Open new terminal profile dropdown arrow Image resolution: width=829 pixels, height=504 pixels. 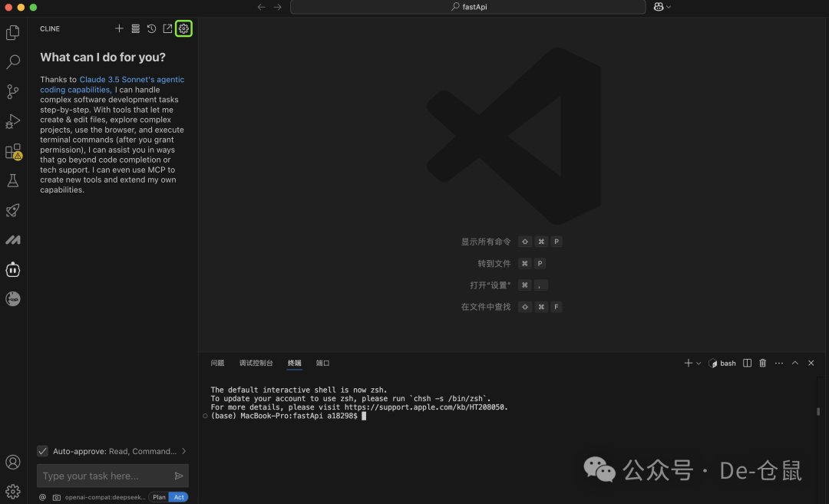coord(699,363)
